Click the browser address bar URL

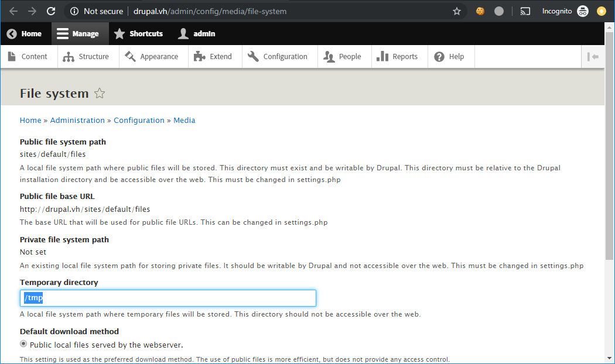click(210, 11)
